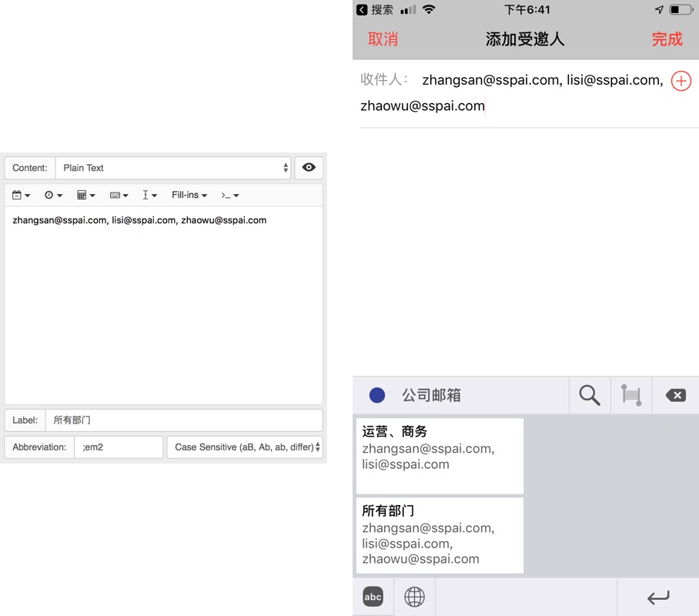Image resolution: width=699 pixels, height=616 pixels.
Task: Tap the red plus add-contact icon
Action: [x=681, y=81]
